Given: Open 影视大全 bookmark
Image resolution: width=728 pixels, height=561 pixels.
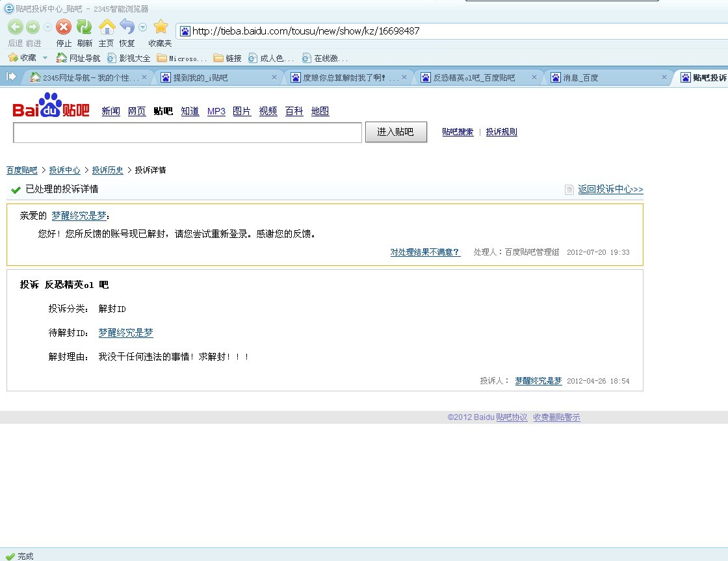Looking at the screenshot, I should [x=129, y=58].
